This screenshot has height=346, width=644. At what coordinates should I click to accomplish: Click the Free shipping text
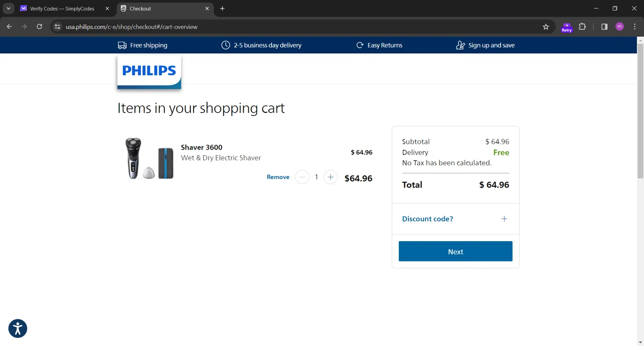[149, 45]
